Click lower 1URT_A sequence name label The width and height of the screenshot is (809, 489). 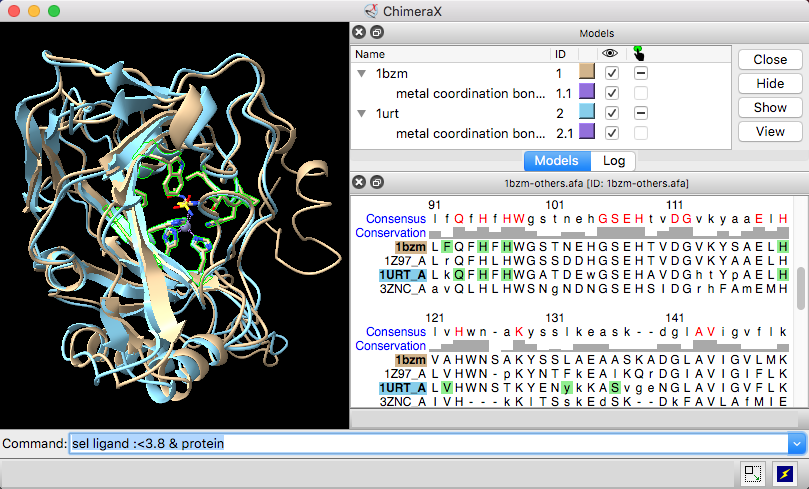pyautogui.click(x=402, y=388)
